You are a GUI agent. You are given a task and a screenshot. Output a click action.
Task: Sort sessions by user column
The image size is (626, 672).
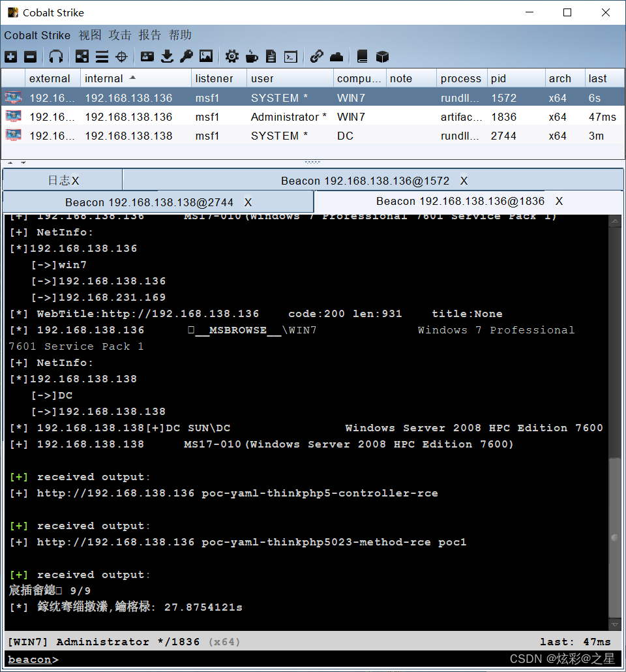coord(290,78)
